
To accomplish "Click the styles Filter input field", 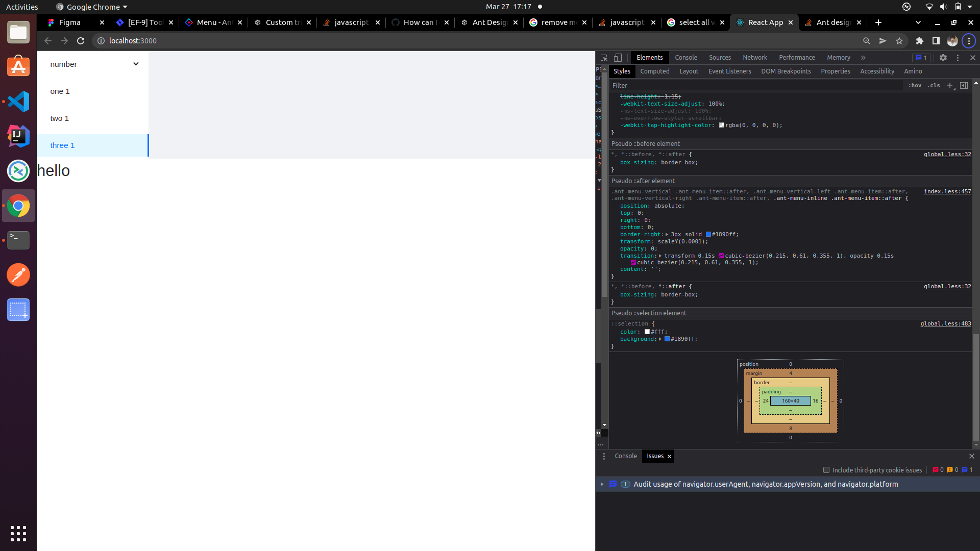I will (x=755, y=86).
